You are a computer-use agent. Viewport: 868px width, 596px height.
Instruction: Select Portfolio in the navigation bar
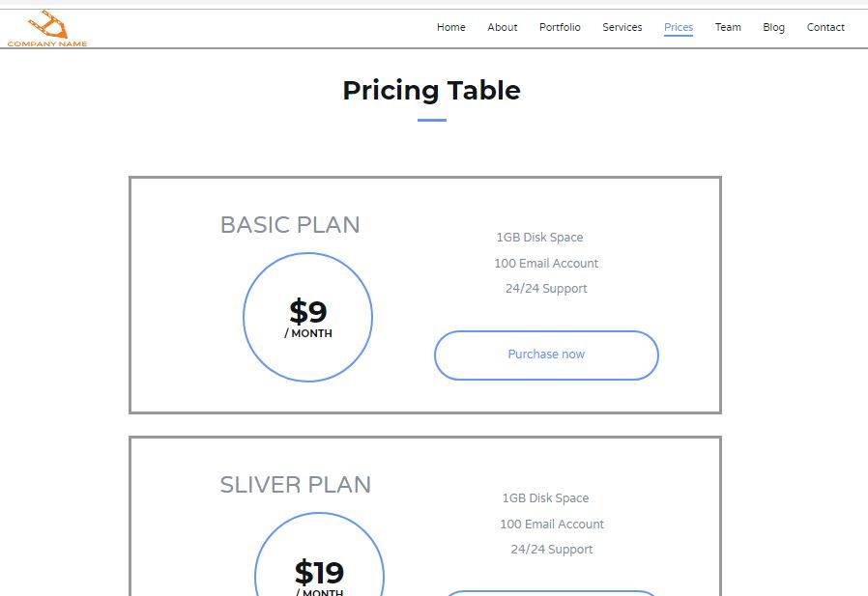pyautogui.click(x=560, y=27)
